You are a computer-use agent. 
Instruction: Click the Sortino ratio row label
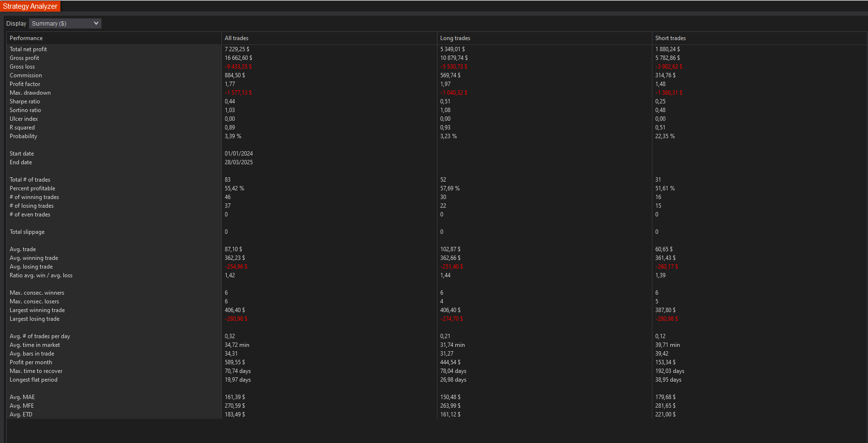pos(25,110)
